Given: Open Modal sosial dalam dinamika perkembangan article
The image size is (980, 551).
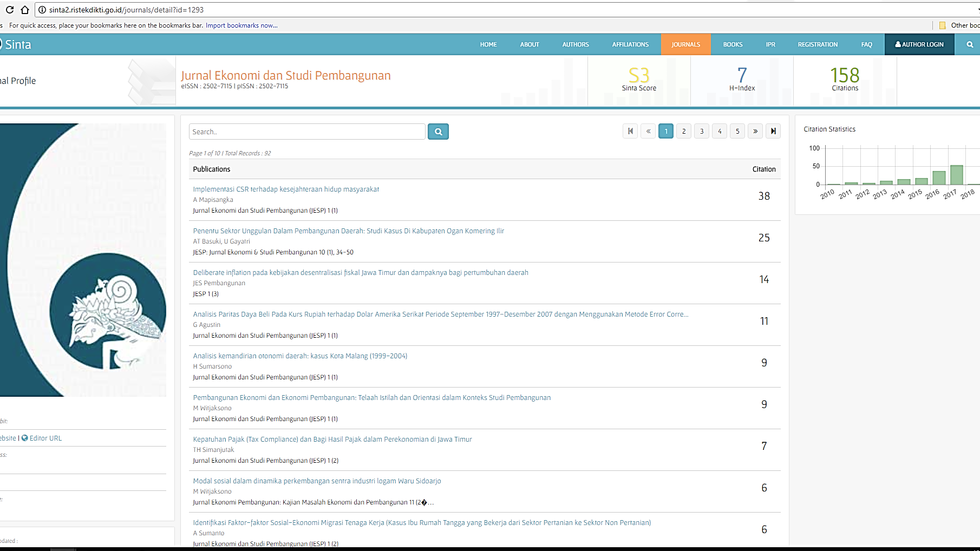Looking at the screenshot, I should (317, 481).
